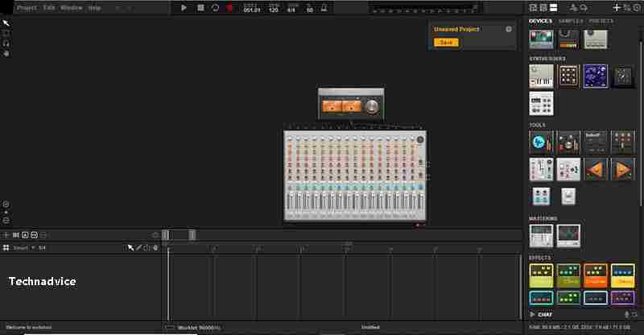Pick the yellow effect pedal
Viewport: 644px width, 335px height.
tap(541, 275)
